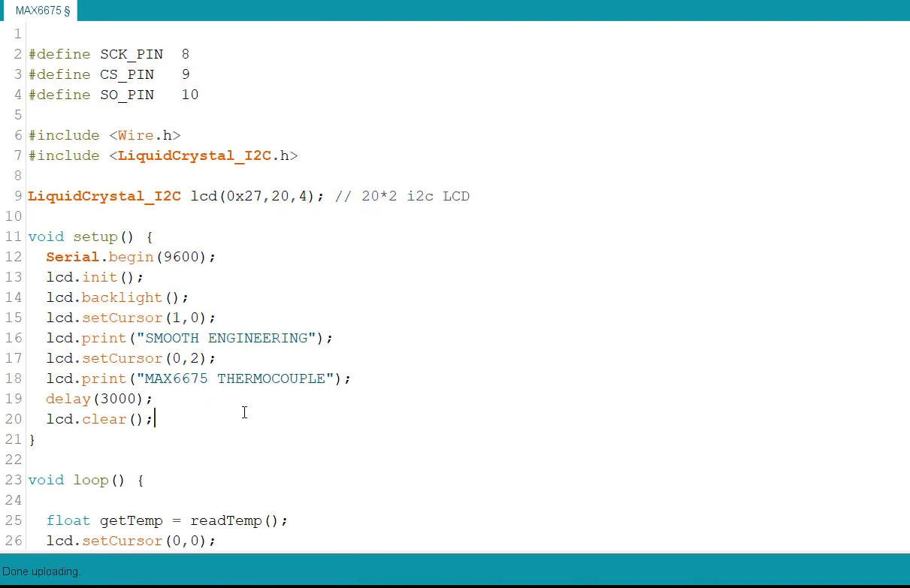Click on the SO_PIN value 10
Image resolution: width=910 pixels, height=588 pixels.
click(189, 95)
